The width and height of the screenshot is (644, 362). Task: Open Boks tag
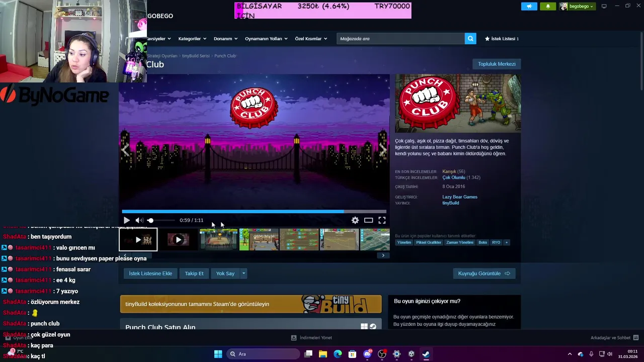click(483, 242)
